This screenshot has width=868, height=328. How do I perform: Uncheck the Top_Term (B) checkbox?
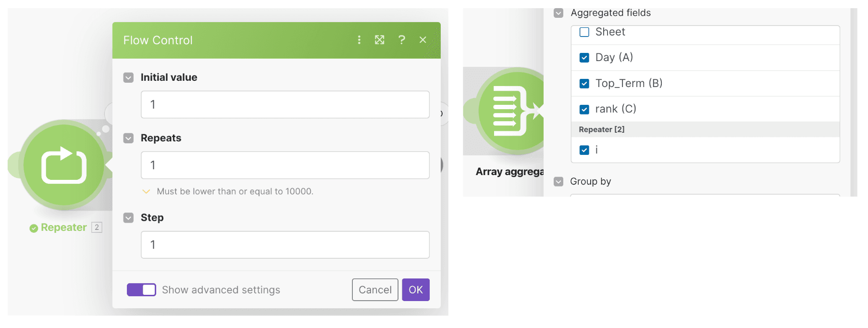click(584, 84)
